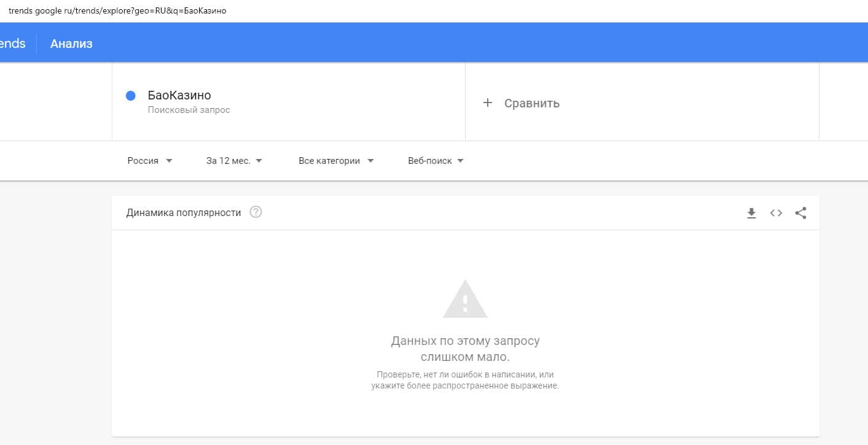Download the popularity dynamics data
The height and width of the screenshot is (445, 868).
(x=751, y=213)
